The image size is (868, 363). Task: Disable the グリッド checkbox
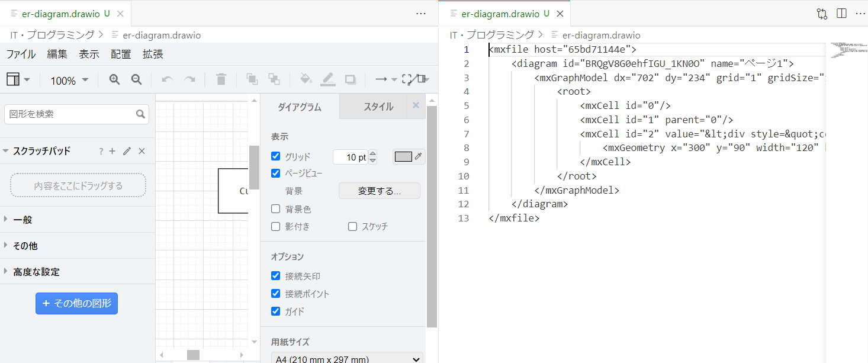[x=275, y=156]
